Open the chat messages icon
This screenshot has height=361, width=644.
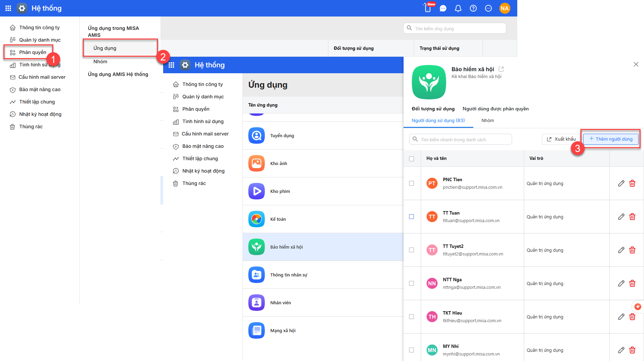click(443, 8)
